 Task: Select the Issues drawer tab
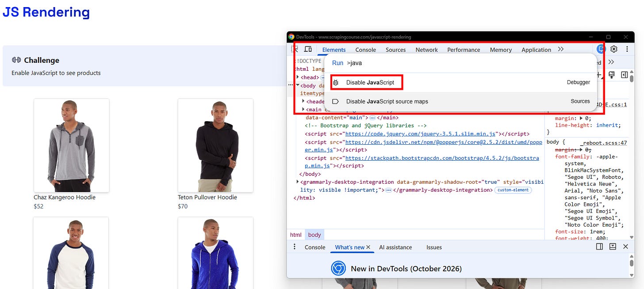[x=434, y=247]
